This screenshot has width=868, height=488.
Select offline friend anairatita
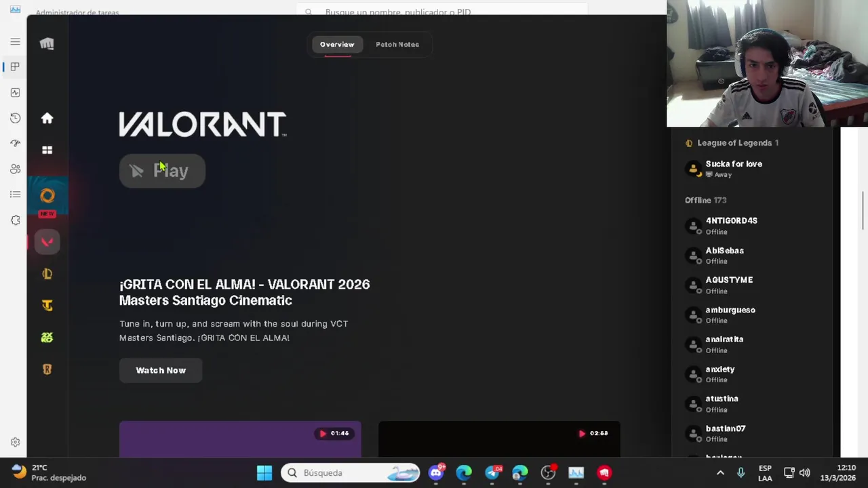click(x=753, y=344)
